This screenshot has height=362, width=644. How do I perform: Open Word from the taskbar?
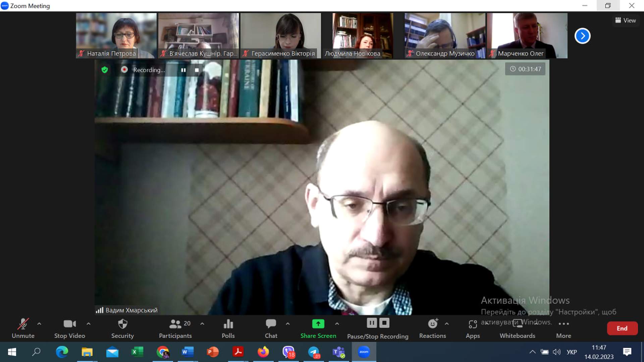coord(187,352)
